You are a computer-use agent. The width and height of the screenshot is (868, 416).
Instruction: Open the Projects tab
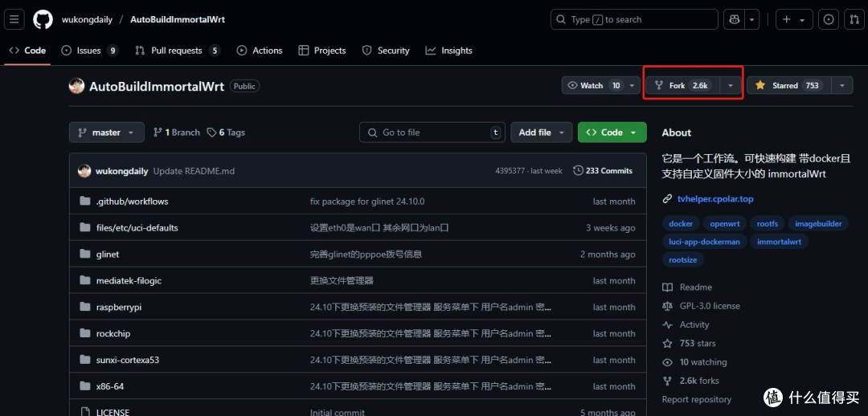coord(322,51)
